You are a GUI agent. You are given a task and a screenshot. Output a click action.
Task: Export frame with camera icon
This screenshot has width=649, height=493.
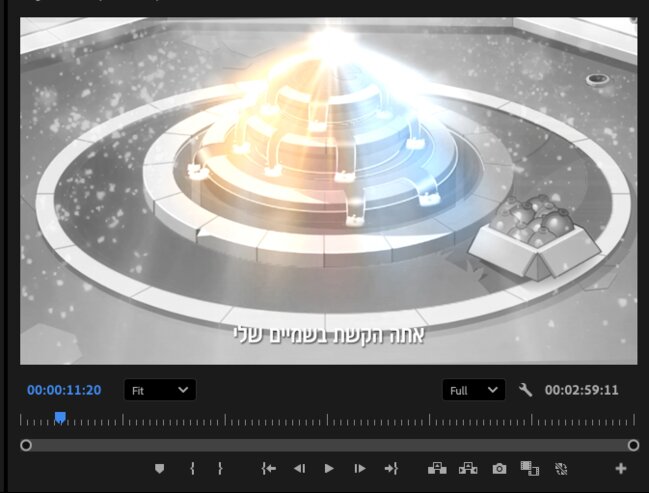[x=499, y=469]
